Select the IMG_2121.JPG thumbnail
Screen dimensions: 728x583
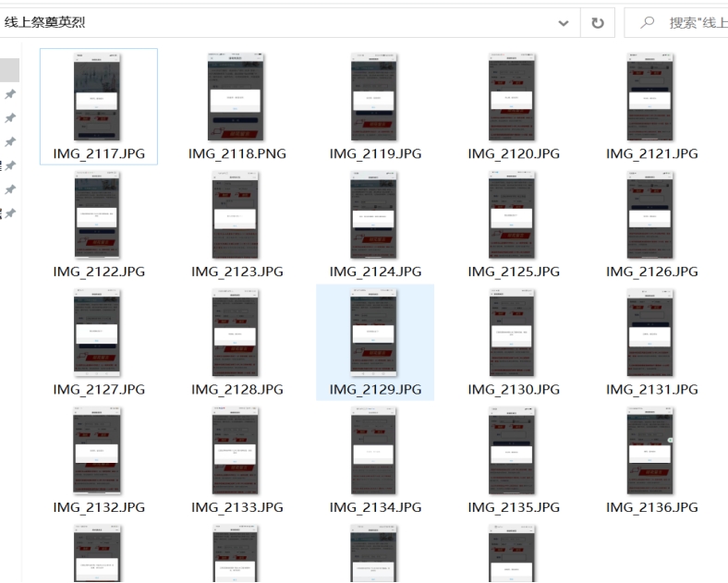tap(652, 97)
